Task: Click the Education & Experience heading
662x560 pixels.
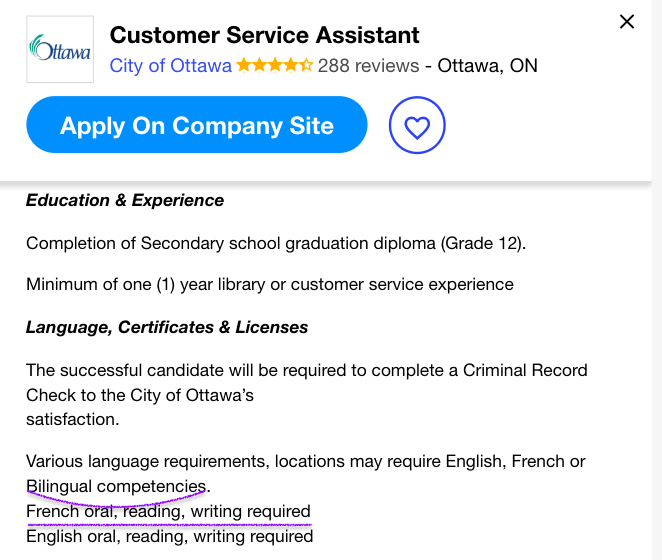Action: 125,200
